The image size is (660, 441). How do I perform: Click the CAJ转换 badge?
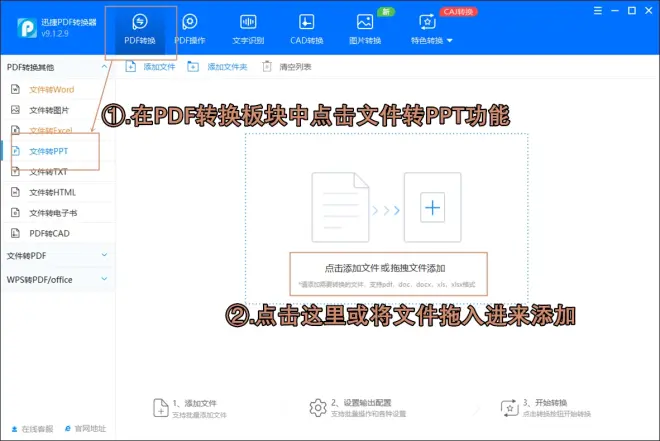coord(458,12)
